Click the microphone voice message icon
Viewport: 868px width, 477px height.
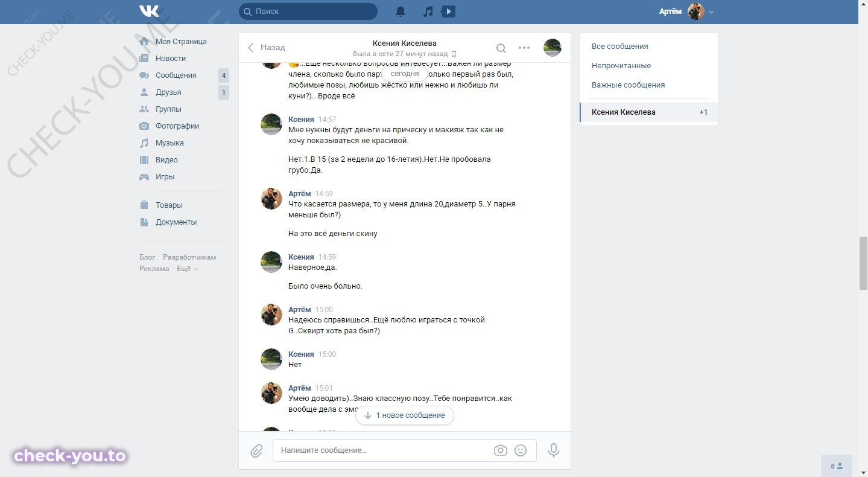pyautogui.click(x=553, y=450)
